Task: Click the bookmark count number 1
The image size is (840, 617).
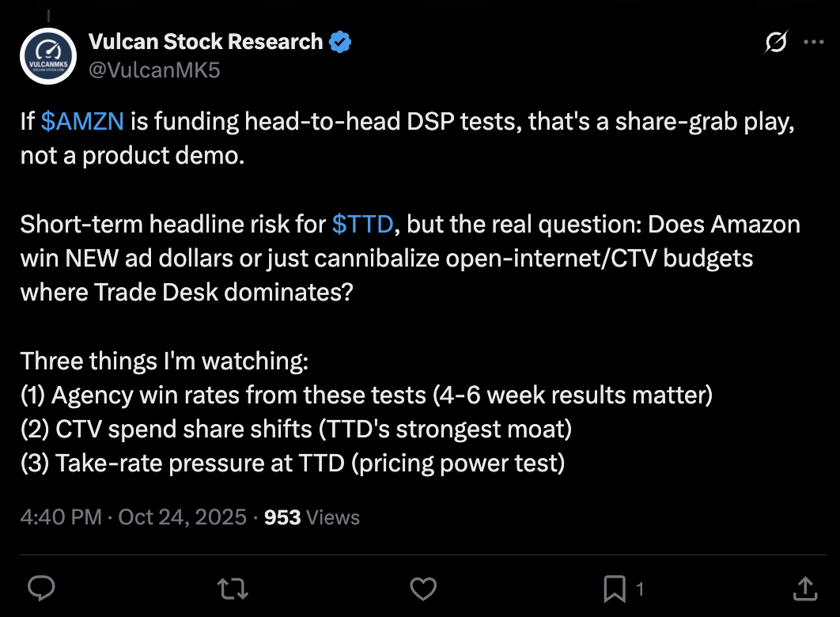Action: pyautogui.click(x=639, y=589)
